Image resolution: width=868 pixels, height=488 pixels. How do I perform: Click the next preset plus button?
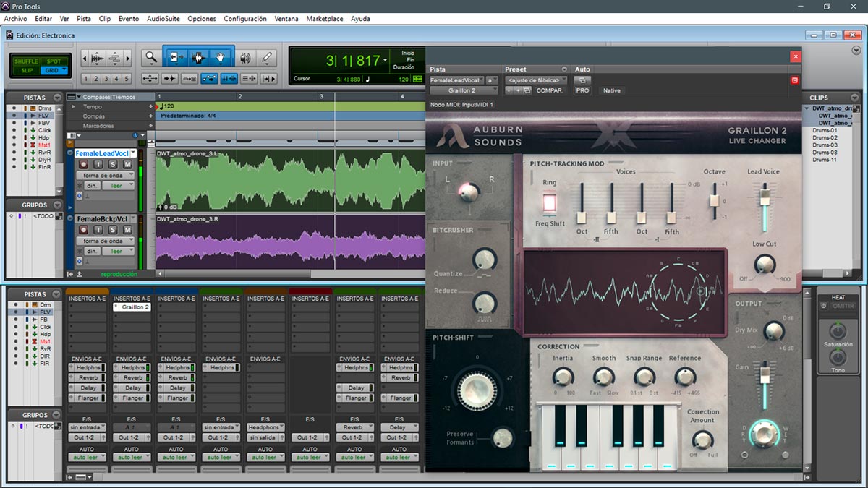pos(517,90)
